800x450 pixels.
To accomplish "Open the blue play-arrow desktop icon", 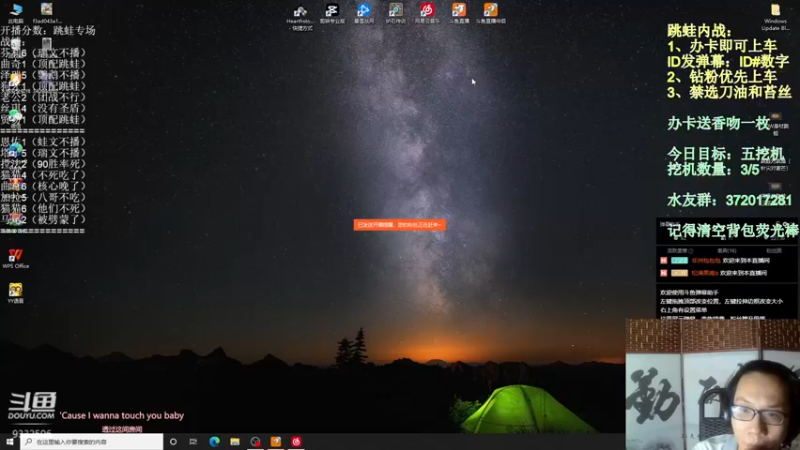I will point(364,14).
